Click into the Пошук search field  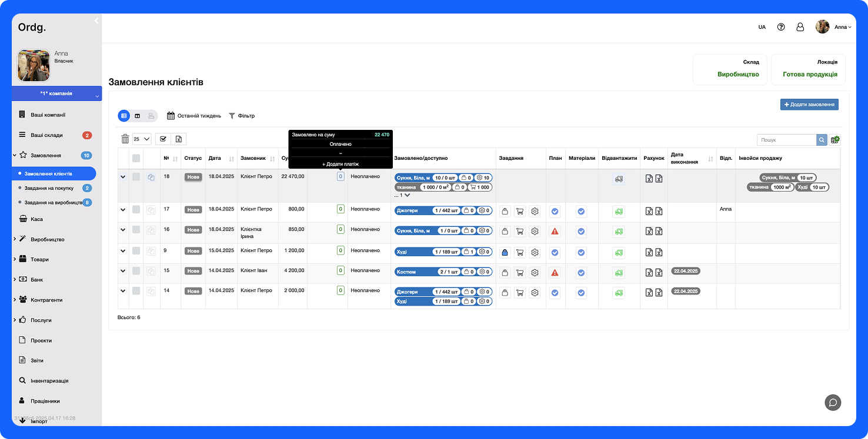click(786, 140)
